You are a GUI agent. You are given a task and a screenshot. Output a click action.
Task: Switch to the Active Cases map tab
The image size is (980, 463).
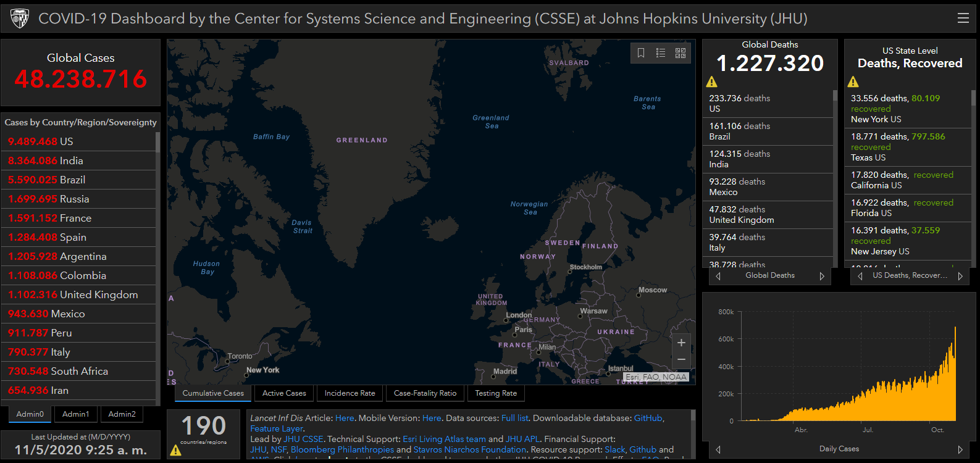284,393
